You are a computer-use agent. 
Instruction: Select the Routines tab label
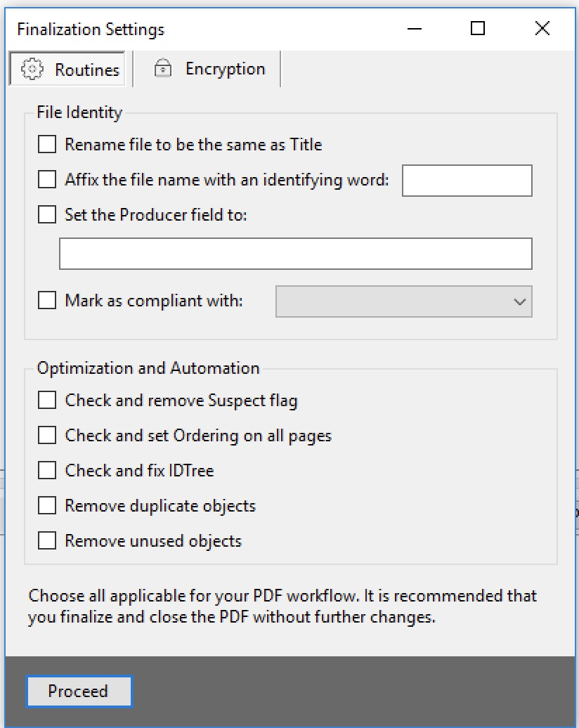87,70
